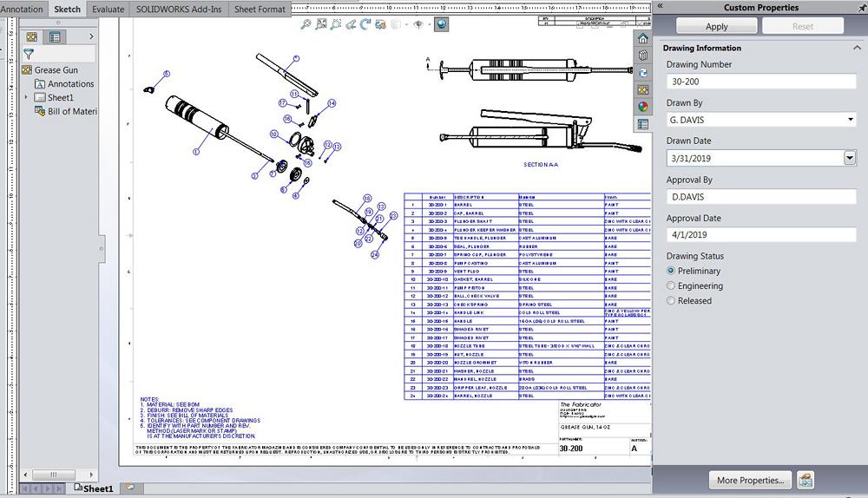Open the Design Library task pane icon
868x498 pixels.
point(643,56)
